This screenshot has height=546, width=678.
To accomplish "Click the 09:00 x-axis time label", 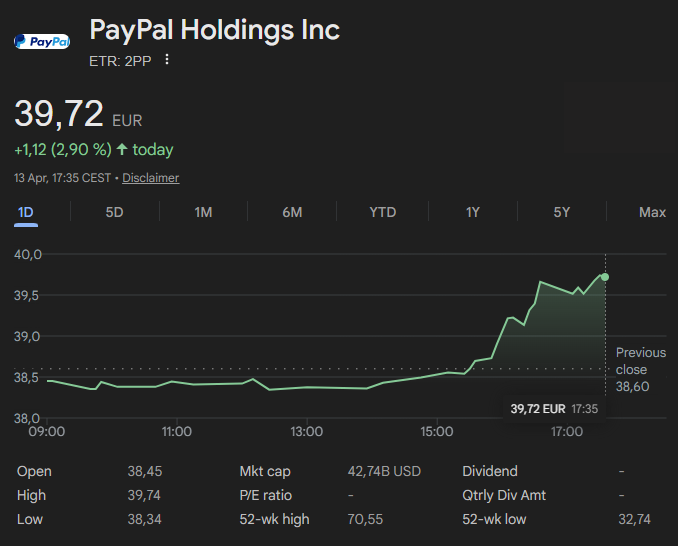I will [47, 431].
